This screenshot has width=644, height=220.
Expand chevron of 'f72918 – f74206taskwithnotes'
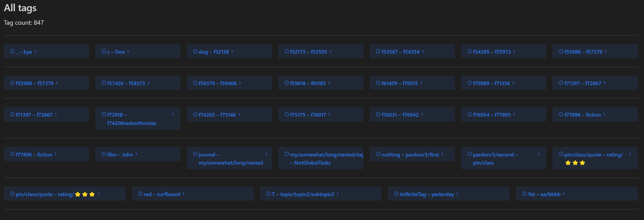click(x=173, y=115)
